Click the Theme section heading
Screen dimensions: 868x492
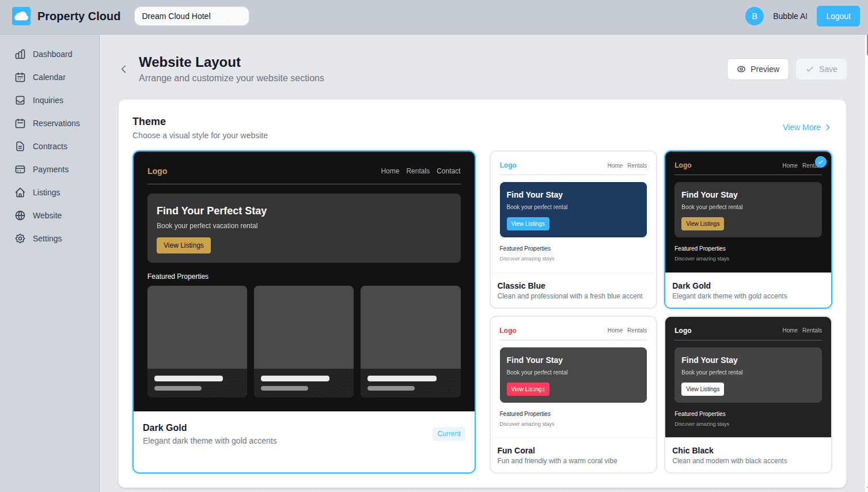coord(149,122)
